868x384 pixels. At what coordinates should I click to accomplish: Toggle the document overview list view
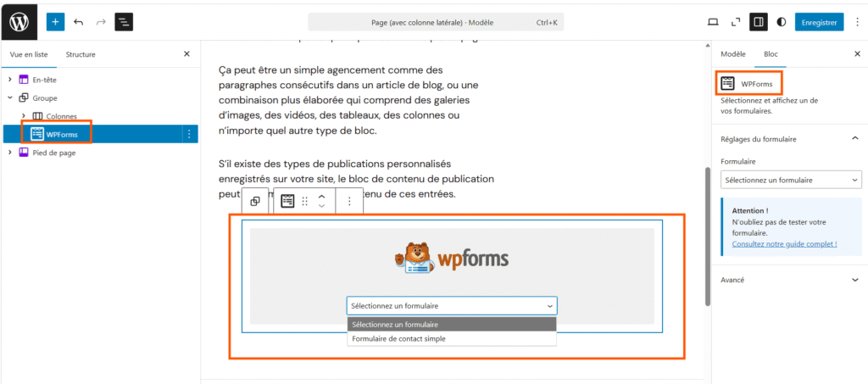point(124,22)
